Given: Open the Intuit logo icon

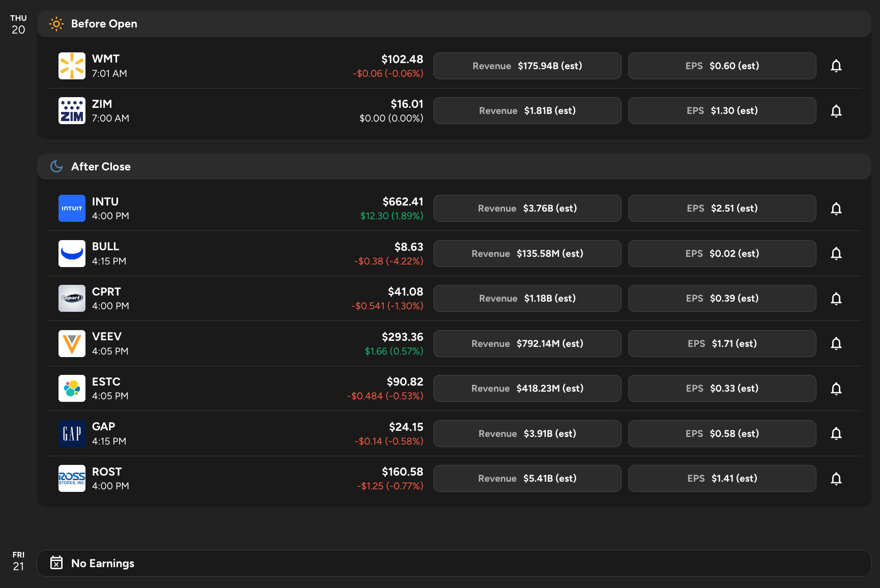Looking at the screenshot, I should point(72,209).
